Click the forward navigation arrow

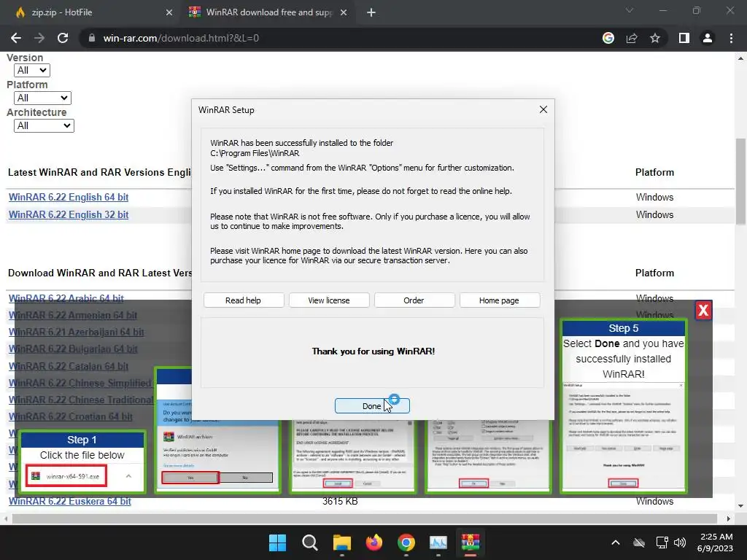(x=39, y=38)
